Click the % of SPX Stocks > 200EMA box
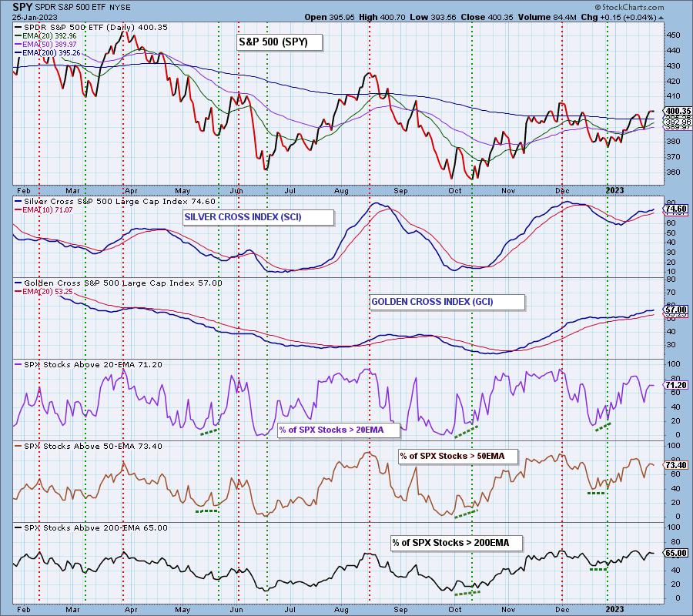Viewport: 693px width, 616px height. (457, 543)
